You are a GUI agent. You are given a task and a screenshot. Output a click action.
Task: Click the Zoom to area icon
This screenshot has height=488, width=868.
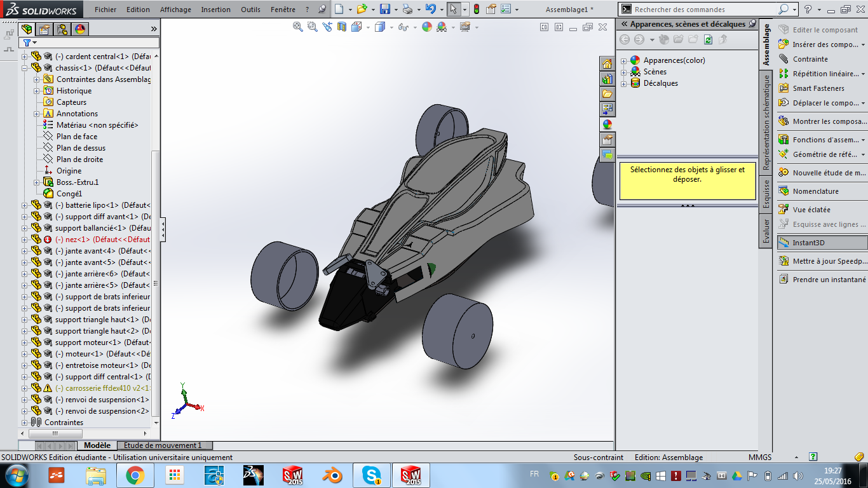[x=312, y=27]
